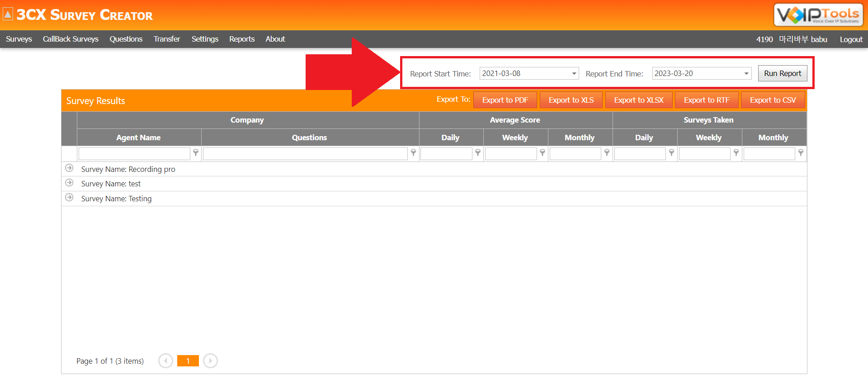Click the 'Page 1 of 1 (3 items)' text

[110, 361]
